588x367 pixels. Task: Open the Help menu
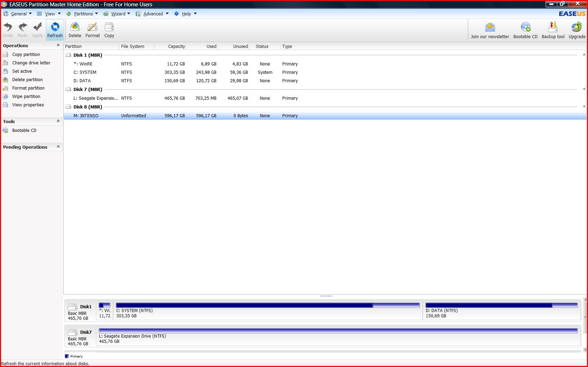tap(186, 14)
